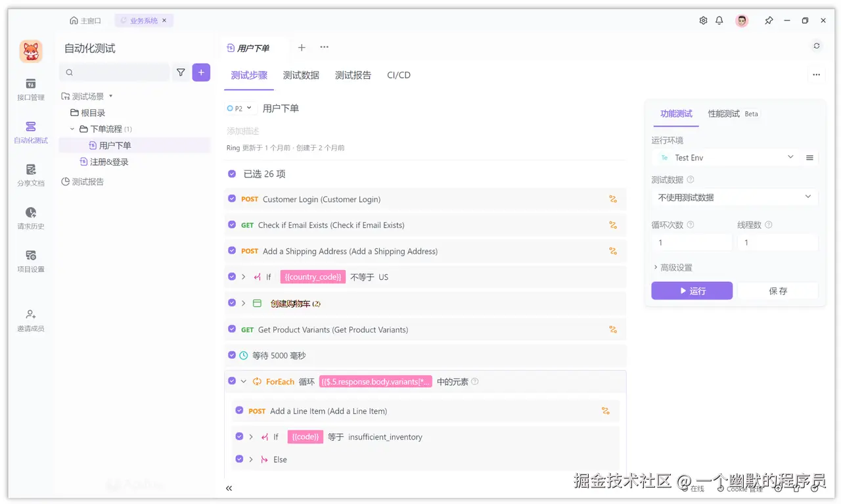点击页面右上角刷新图标

click(x=816, y=46)
